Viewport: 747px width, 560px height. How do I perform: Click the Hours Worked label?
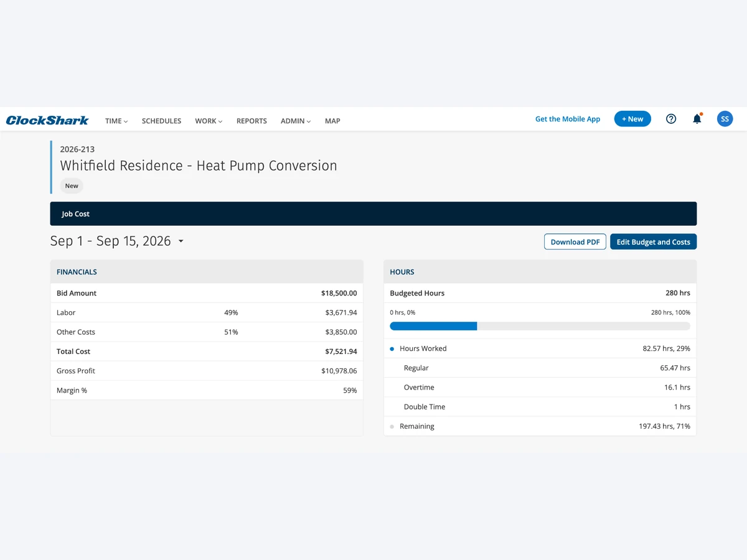click(x=423, y=348)
